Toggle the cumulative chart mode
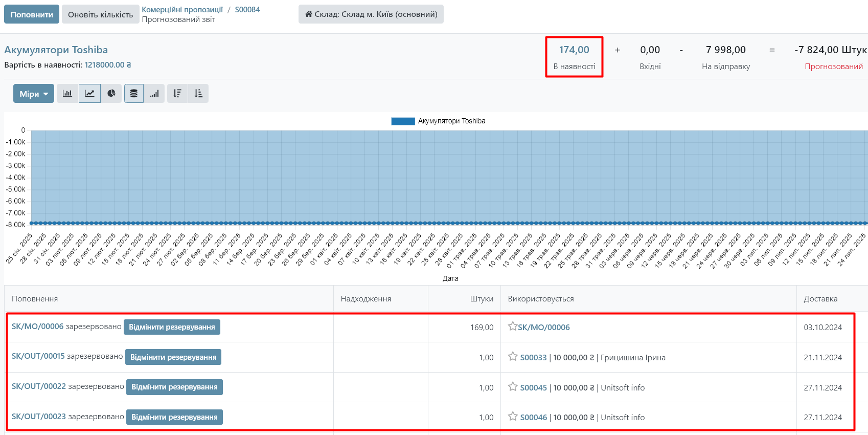Screen dimensions: 868x435 pyautogui.click(x=154, y=94)
